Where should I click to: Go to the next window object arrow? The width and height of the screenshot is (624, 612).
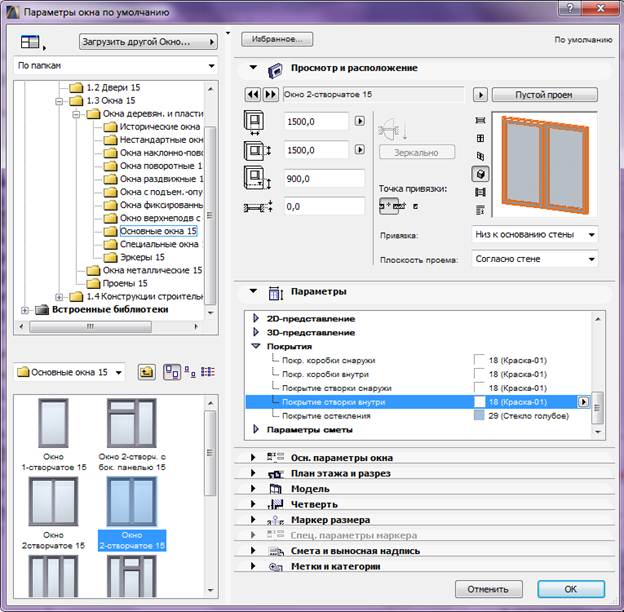(x=271, y=95)
